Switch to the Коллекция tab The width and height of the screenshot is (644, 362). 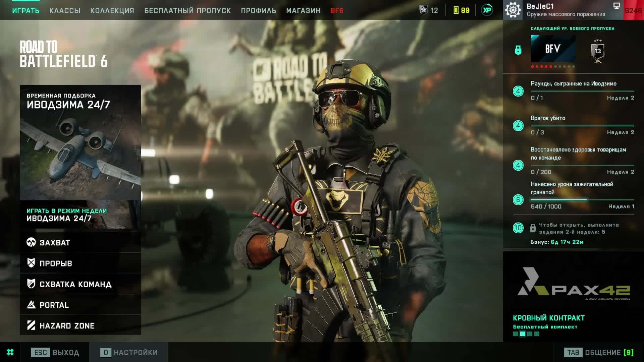112,11
